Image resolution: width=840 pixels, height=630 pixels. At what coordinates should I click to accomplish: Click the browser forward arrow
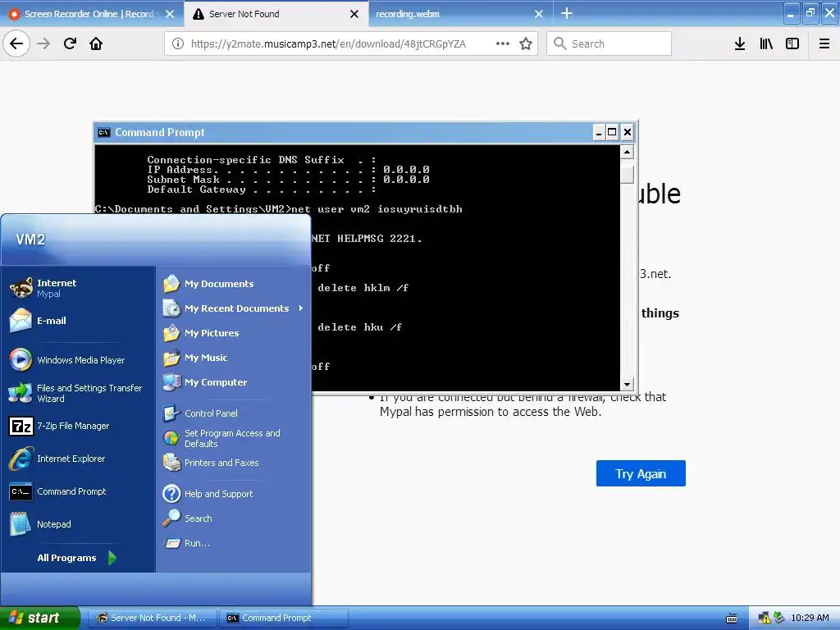pyautogui.click(x=43, y=43)
